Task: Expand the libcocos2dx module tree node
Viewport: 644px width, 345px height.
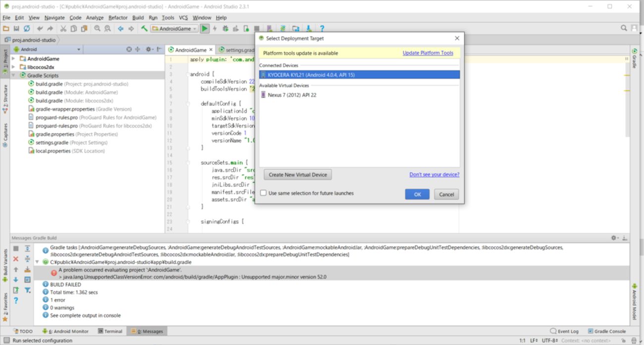Action: (13, 67)
